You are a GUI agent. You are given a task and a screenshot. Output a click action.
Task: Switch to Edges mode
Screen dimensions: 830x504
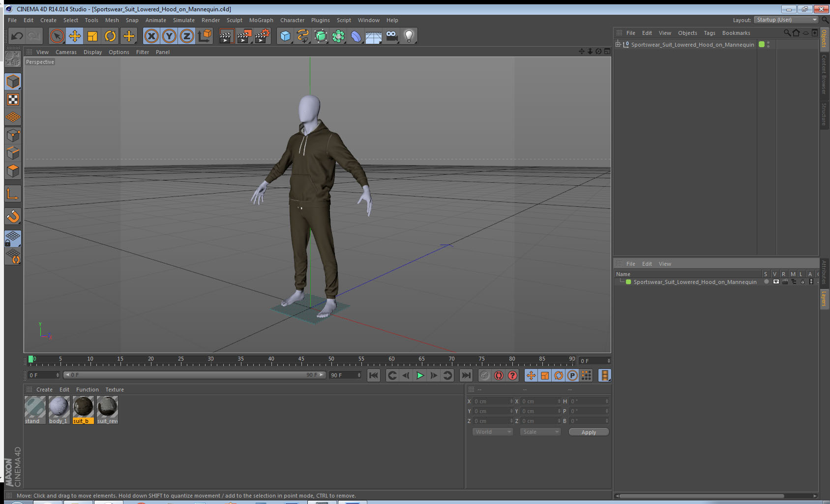coord(13,153)
